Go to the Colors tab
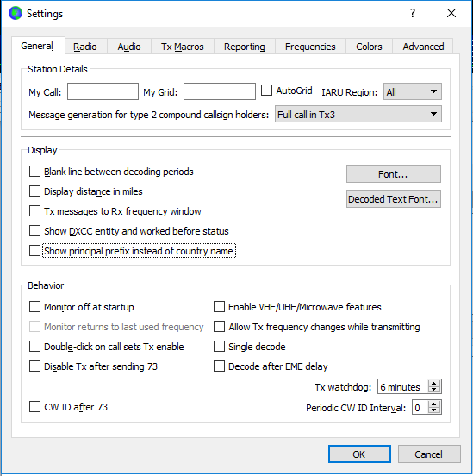Viewport: 473px width, 476px height. tap(369, 47)
